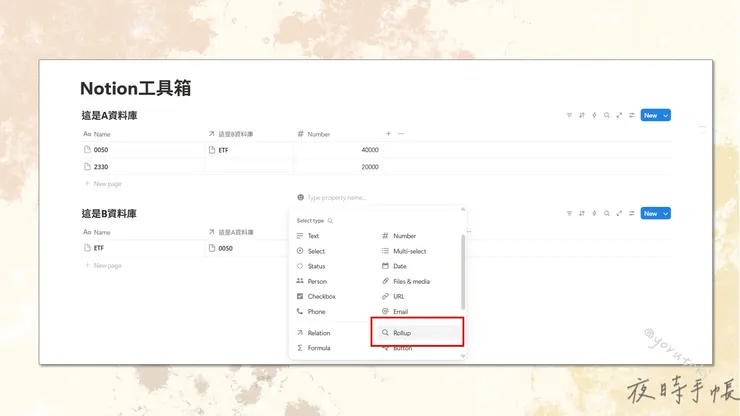740x416 pixels.
Task: Click the page icon of B資料庫 row ETF
Action: point(87,248)
